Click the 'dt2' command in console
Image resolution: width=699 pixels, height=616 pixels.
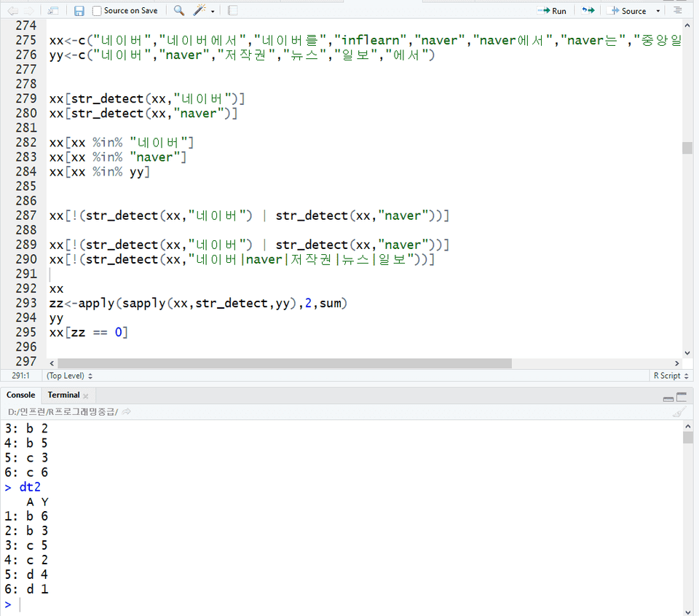[30, 487]
